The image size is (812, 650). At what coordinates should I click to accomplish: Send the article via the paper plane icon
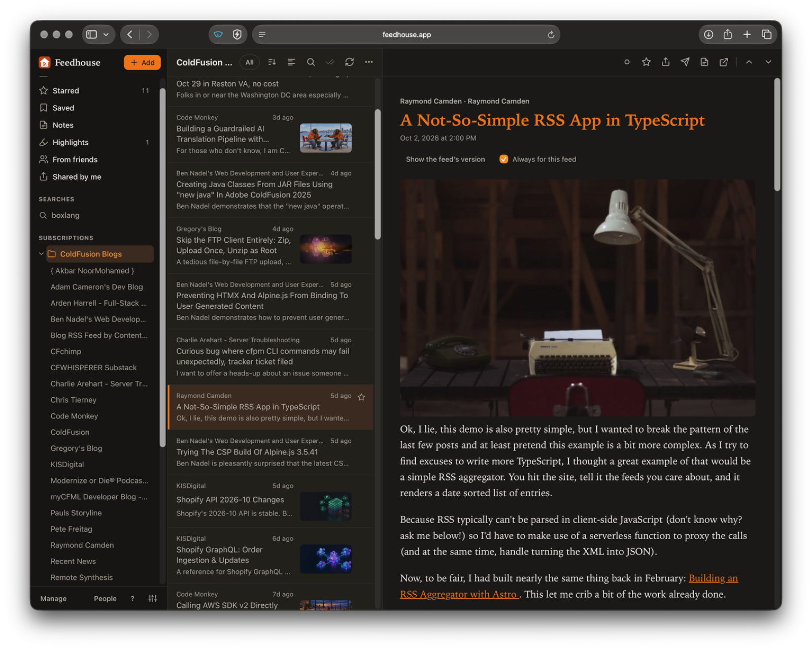(685, 62)
